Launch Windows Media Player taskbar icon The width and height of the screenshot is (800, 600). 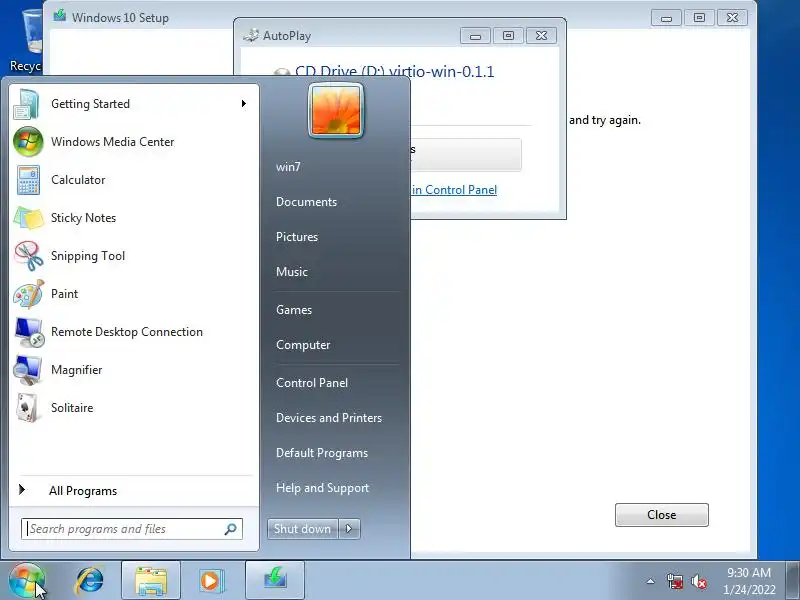[x=211, y=581]
